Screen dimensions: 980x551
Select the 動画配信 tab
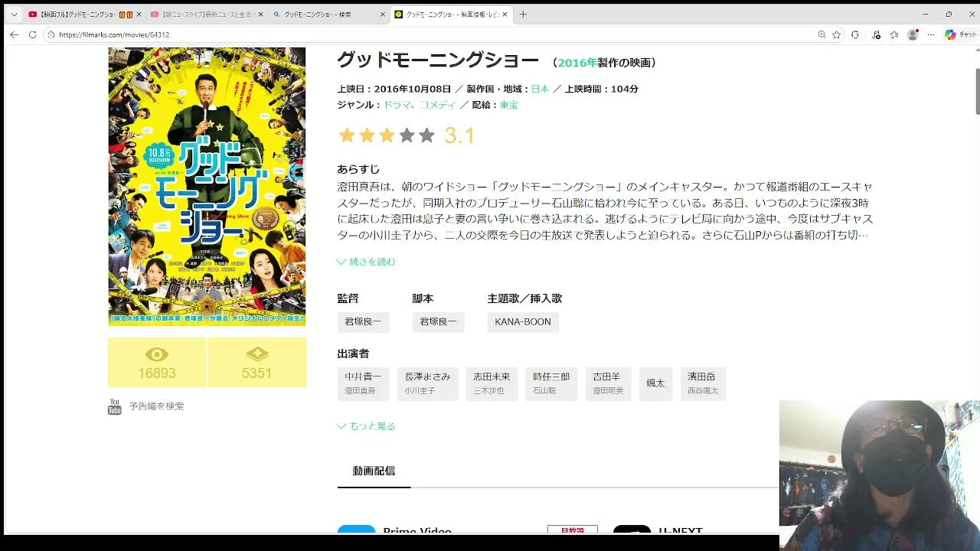pos(374,471)
